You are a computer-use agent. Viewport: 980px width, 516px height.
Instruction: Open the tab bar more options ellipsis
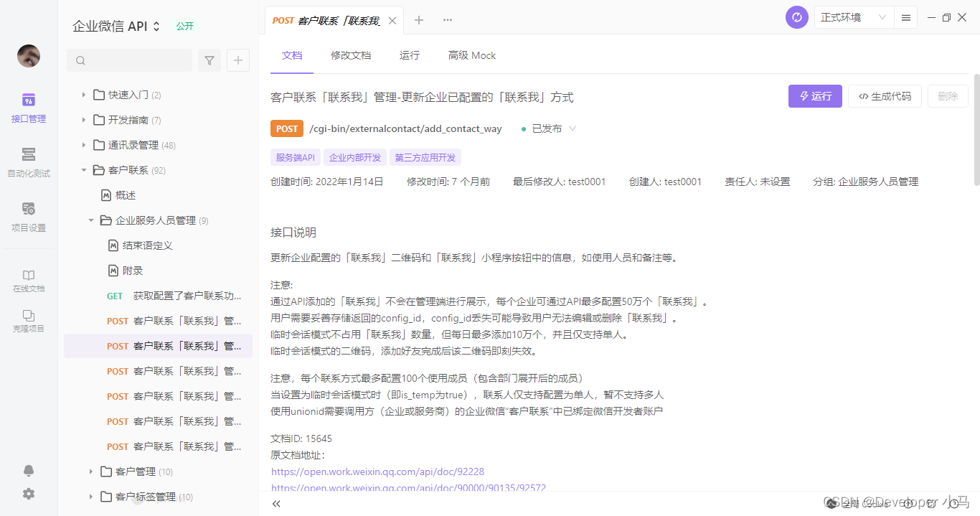click(448, 20)
